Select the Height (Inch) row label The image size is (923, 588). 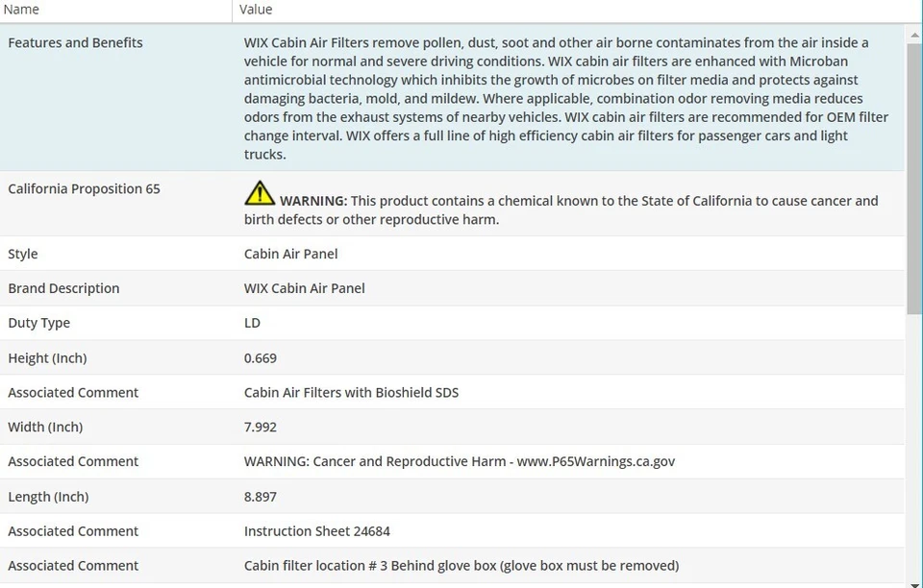coord(47,358)
